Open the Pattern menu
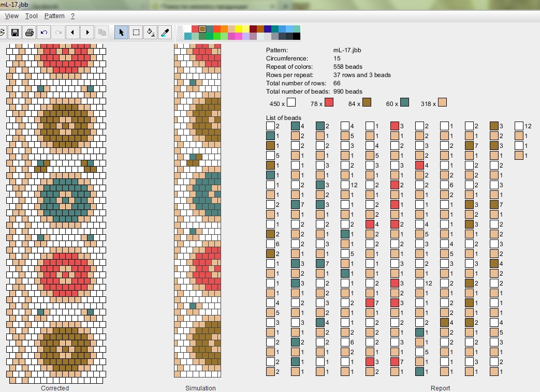The width and height of the screenshot is (540, 392). 54,16
